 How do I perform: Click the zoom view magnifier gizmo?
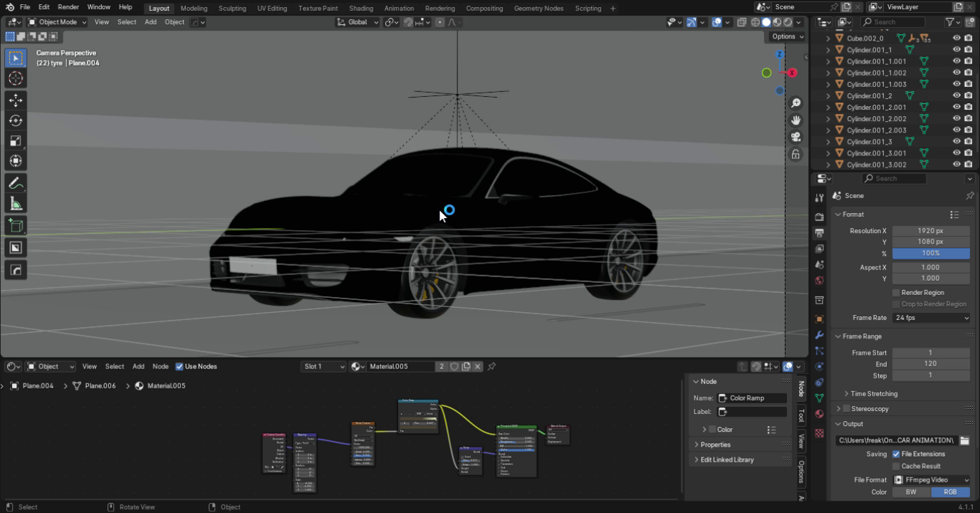point(796,103)
